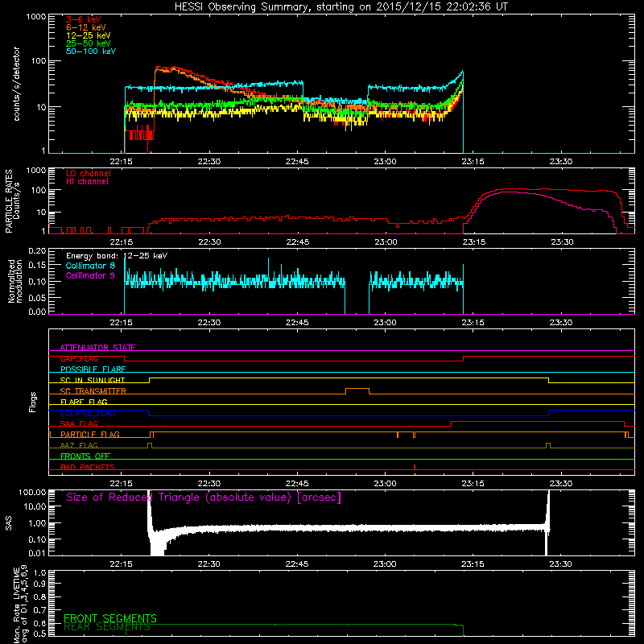Click the 100.00 tick on the SAS axis
This screenshot has width=644, height=644.
(32, 492)
